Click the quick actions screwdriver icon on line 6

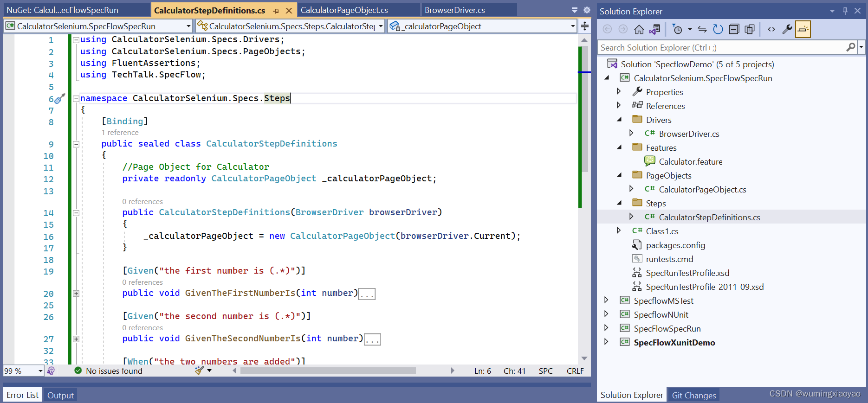point(59,99)
